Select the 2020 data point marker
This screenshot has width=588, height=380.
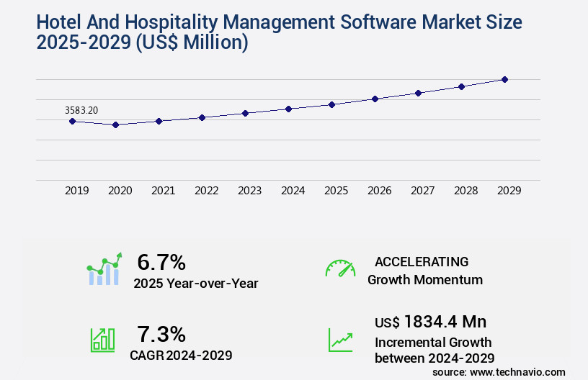tap(115, 125)
